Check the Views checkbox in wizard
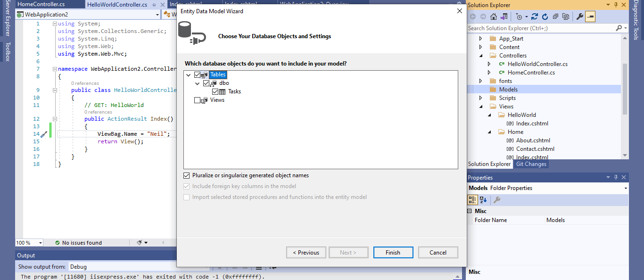The image size is (644, 280). tap(197, 100)
